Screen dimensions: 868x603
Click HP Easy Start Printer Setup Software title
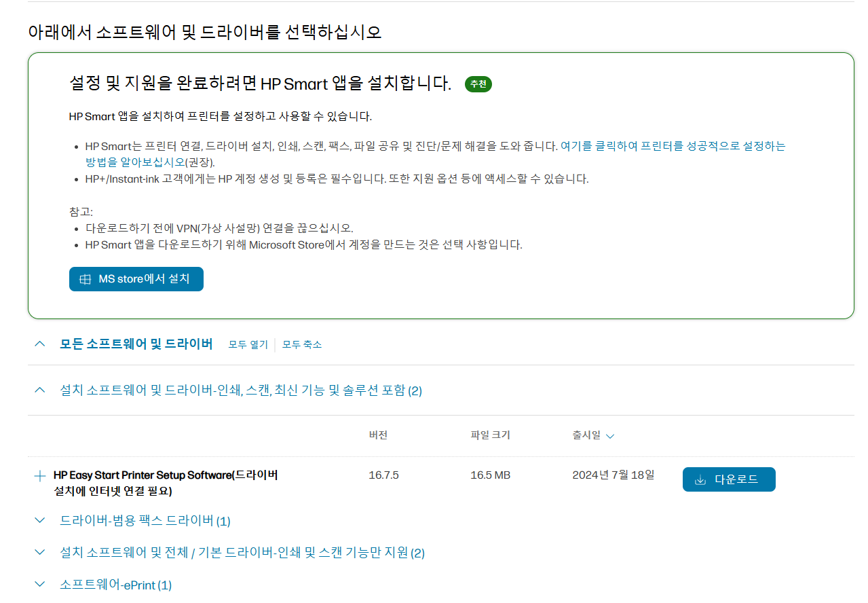pyautogui.click(x=166, y=483)
